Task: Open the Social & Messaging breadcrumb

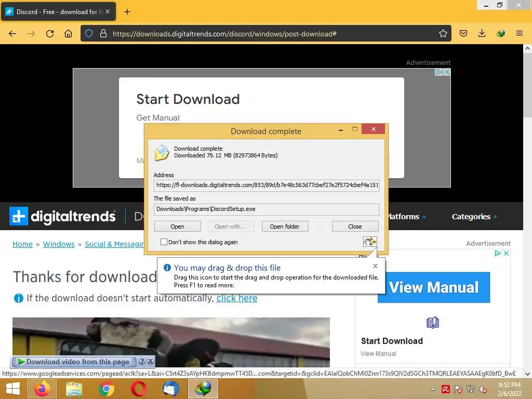Action: coord(114,244)
